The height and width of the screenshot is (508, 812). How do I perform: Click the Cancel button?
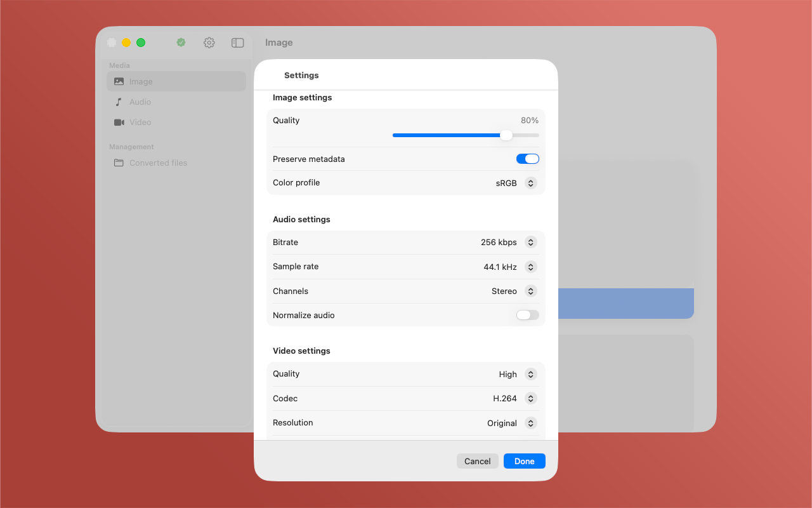click(478, 461)
